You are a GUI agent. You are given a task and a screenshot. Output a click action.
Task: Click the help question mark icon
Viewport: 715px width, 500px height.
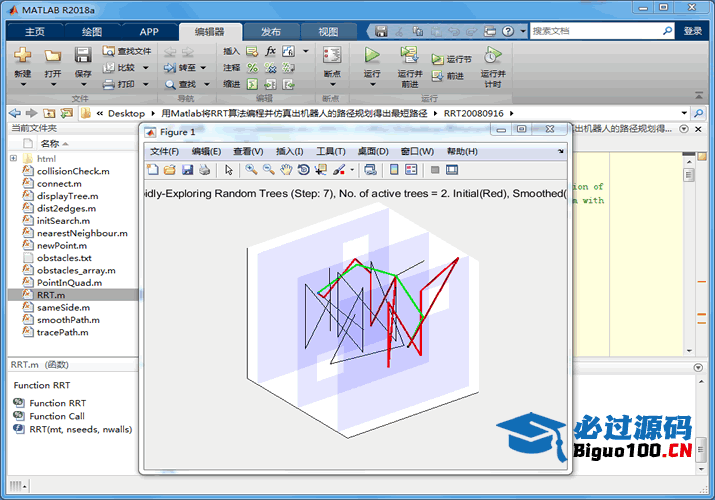[x=508, y=31]
